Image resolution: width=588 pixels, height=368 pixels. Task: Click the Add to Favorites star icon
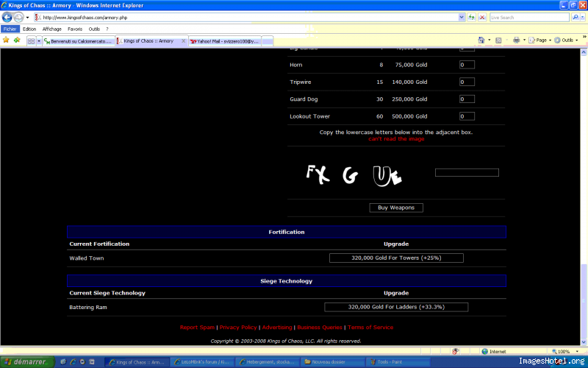17,40
